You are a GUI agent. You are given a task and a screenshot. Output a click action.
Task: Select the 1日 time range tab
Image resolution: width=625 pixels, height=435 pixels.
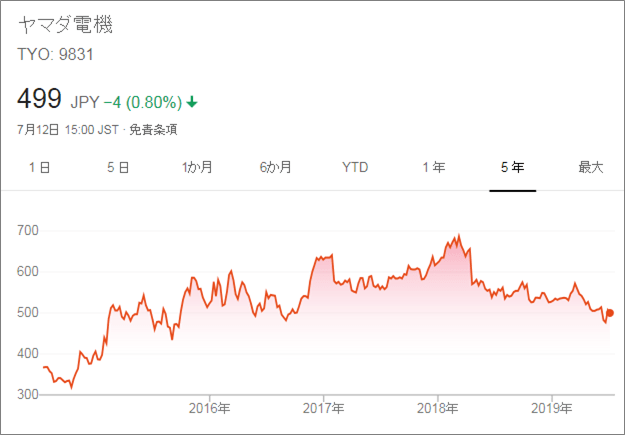click(39, 167)
